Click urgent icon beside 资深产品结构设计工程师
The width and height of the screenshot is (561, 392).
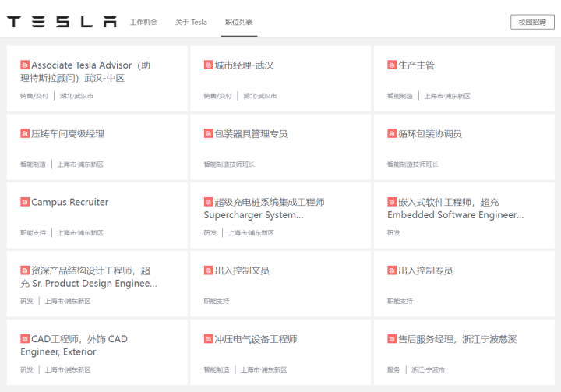(x=25, y=270)
